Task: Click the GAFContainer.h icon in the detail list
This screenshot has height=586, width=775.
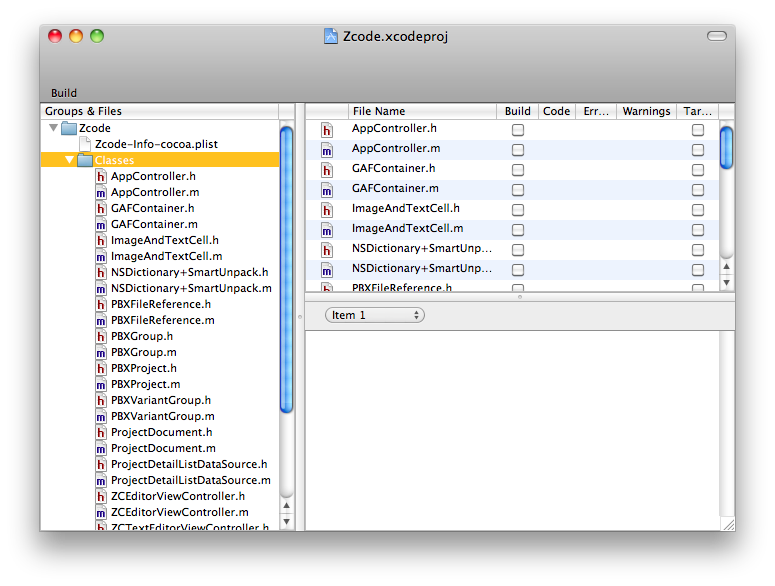Action: 327,170
